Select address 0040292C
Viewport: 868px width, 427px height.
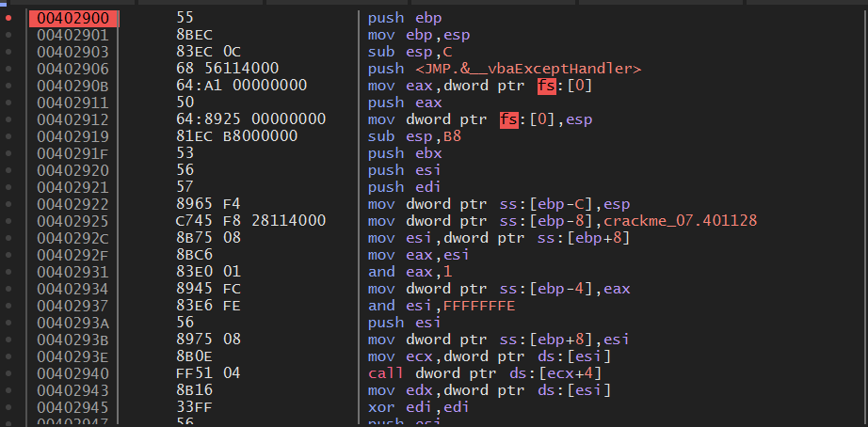coord(73,238)
